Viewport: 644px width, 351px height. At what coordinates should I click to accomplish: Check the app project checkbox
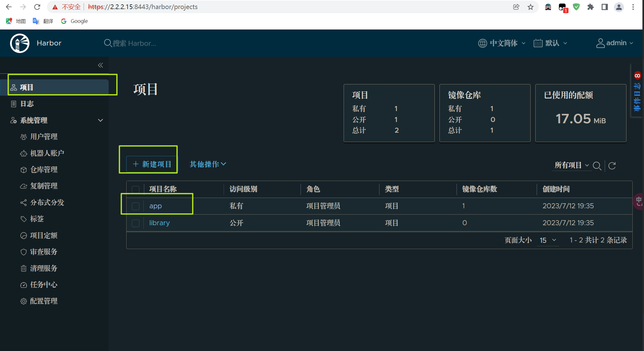pos(136,206)
